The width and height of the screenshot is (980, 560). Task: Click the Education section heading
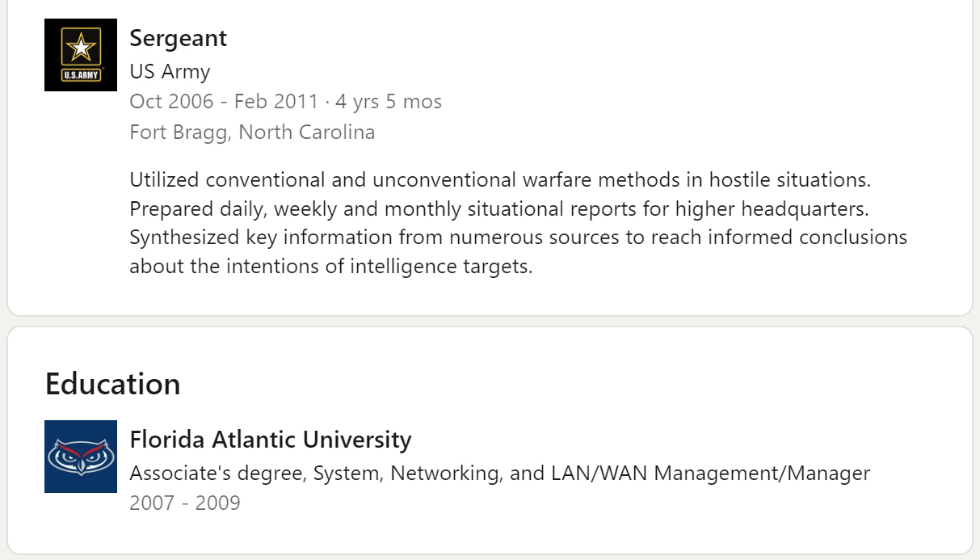tap(112, 384)
